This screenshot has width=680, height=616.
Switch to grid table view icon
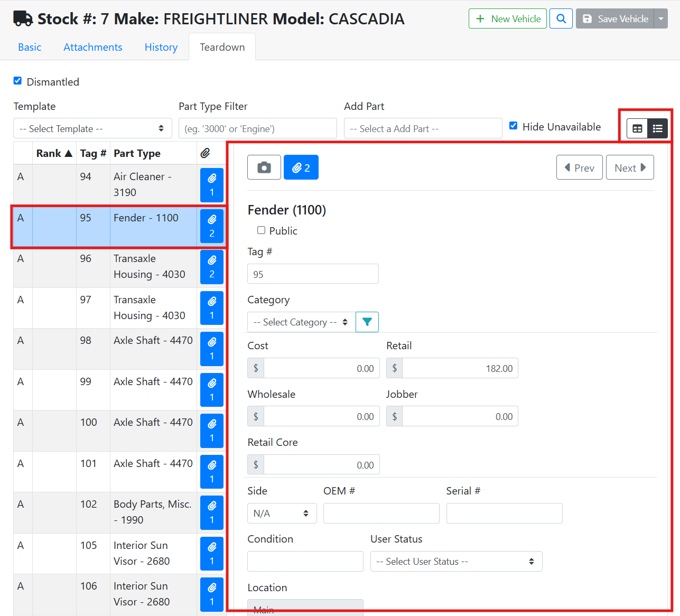tap(637, 128)
